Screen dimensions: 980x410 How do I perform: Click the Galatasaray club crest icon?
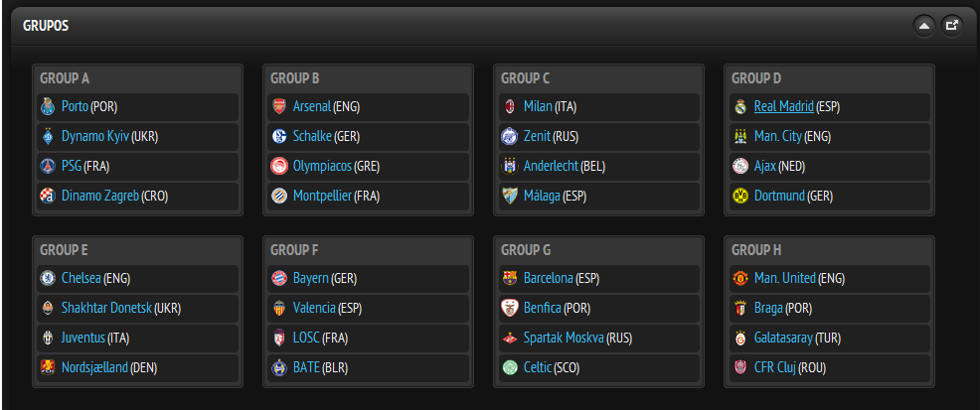739,339
